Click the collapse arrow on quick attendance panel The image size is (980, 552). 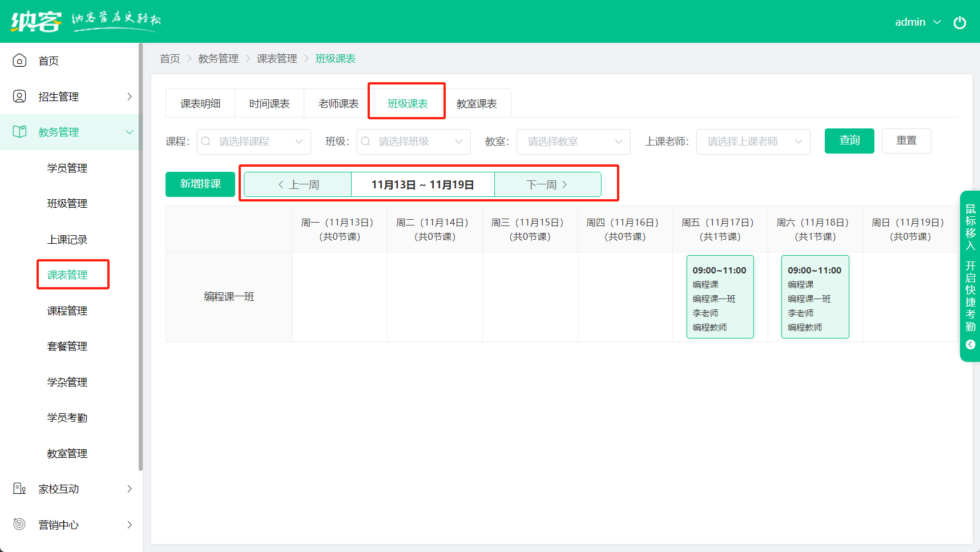click(x=970, y=345)
